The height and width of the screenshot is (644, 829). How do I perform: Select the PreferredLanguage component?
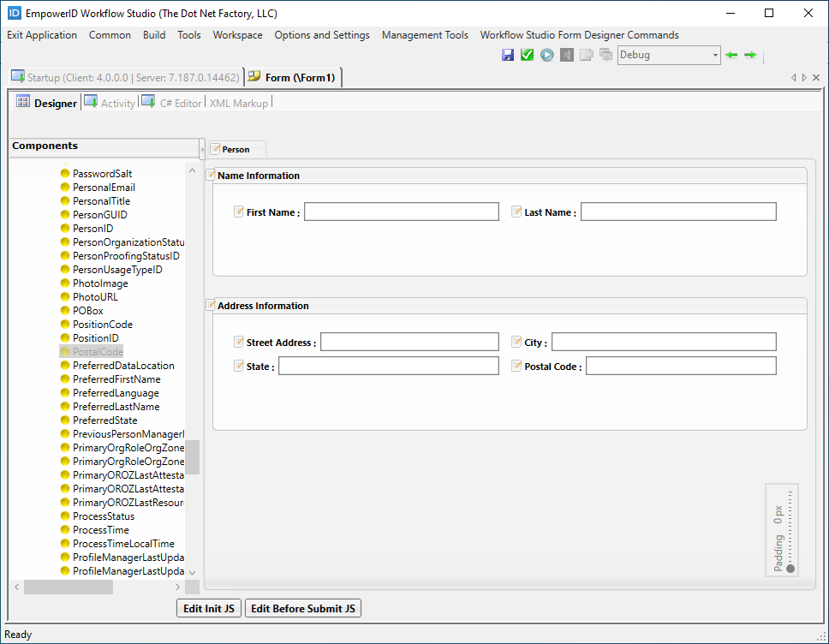coord(116,393)
